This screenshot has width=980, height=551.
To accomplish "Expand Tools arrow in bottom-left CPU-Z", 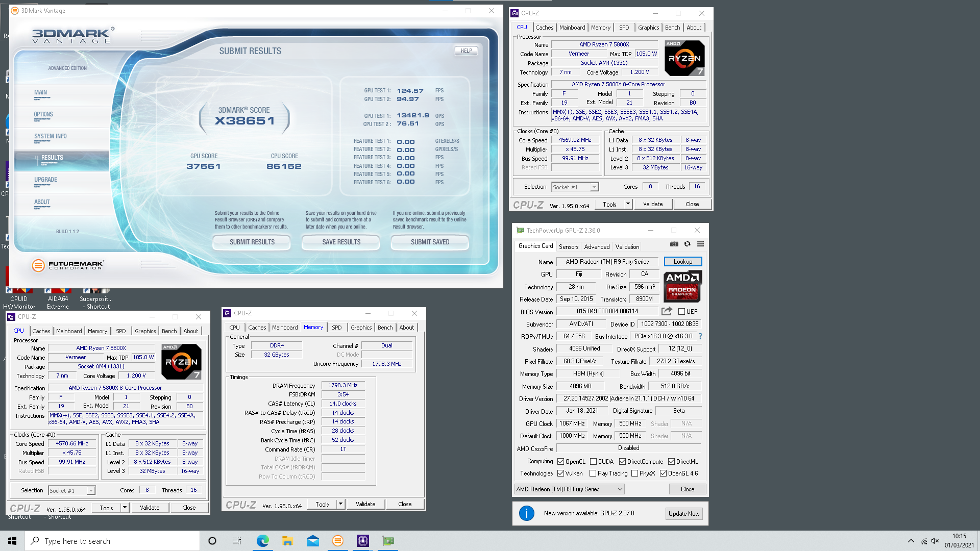I will (x=125, y=508).
